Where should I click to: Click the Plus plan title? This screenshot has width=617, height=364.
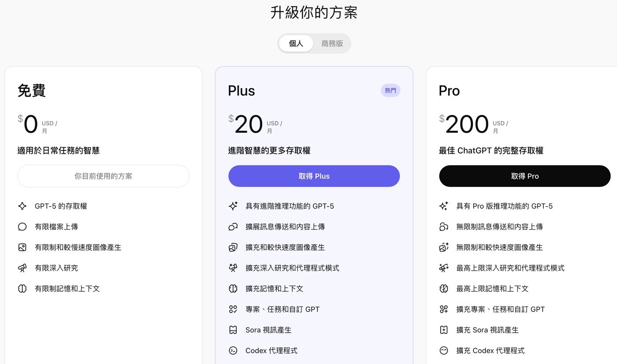tap(242, 91)
